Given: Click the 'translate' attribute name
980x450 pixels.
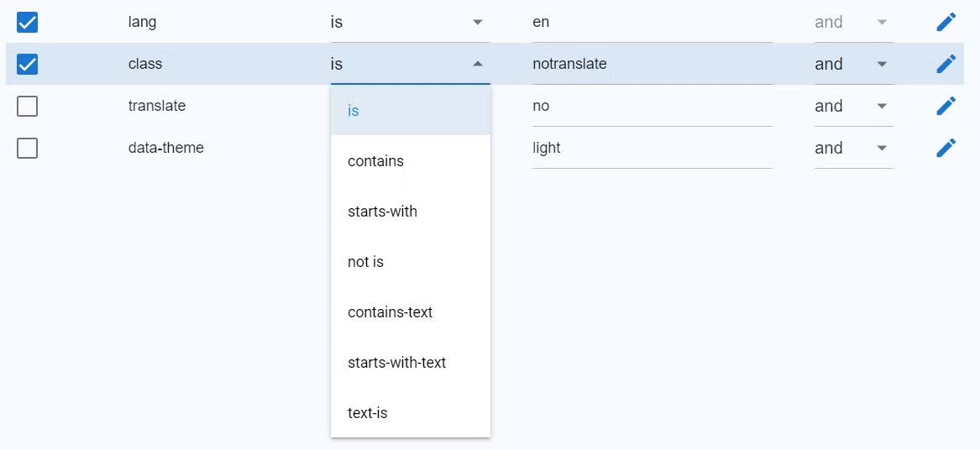Looking at the screenshot, I should [157, 106].
